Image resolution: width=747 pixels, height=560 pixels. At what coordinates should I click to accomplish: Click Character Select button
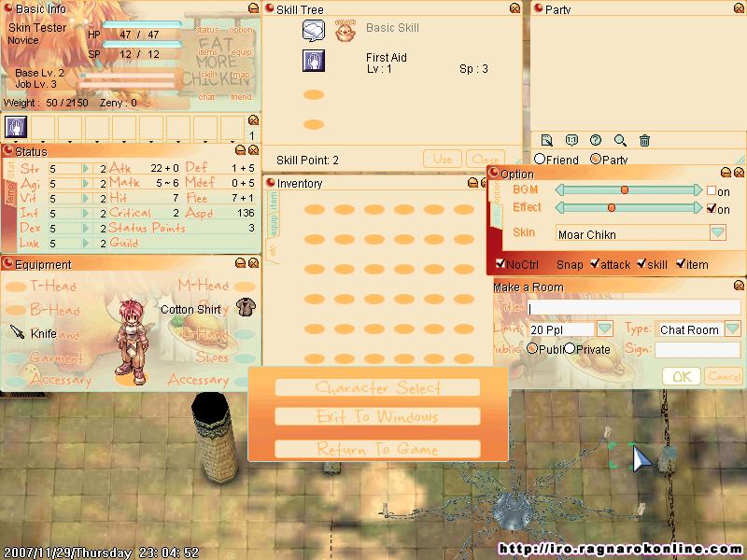pyautogui.click(x=377, y=387)
